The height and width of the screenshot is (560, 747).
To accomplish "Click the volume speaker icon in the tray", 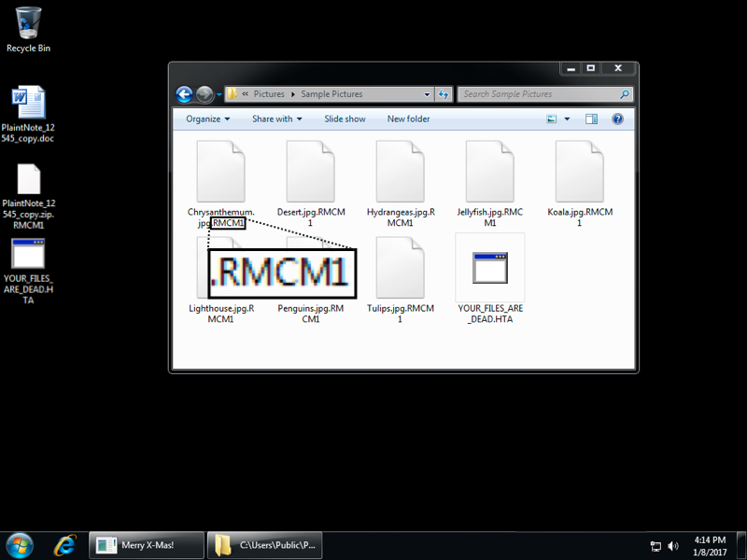I will tap(673, 546).
